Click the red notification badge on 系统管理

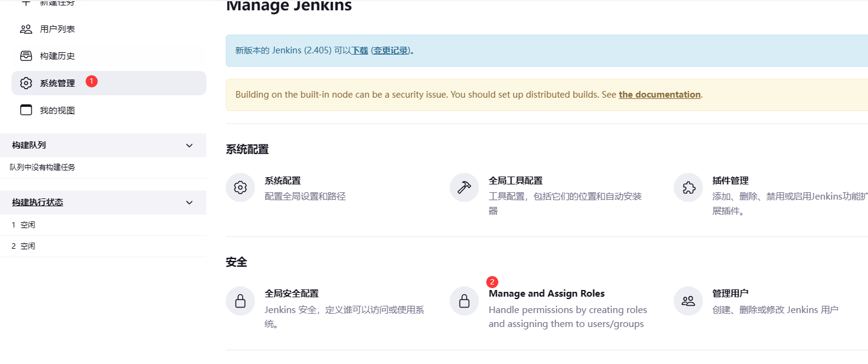click(x=92, y=81)
